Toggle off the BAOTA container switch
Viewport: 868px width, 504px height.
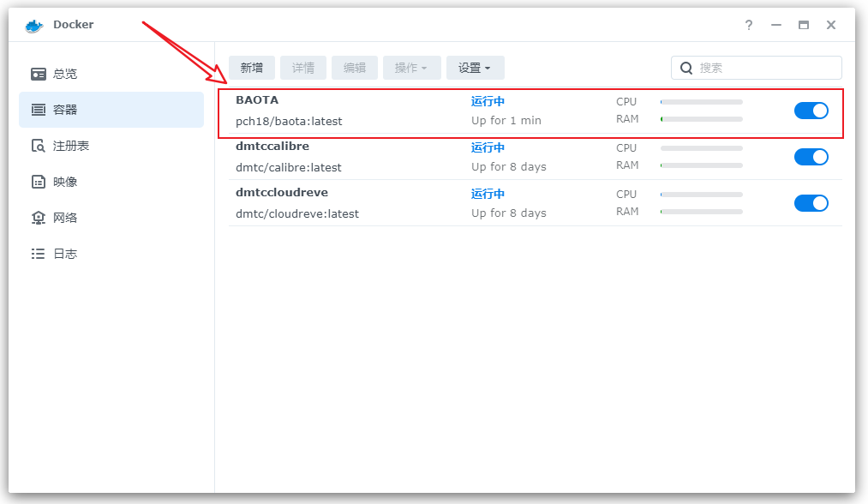coord(811,111)
